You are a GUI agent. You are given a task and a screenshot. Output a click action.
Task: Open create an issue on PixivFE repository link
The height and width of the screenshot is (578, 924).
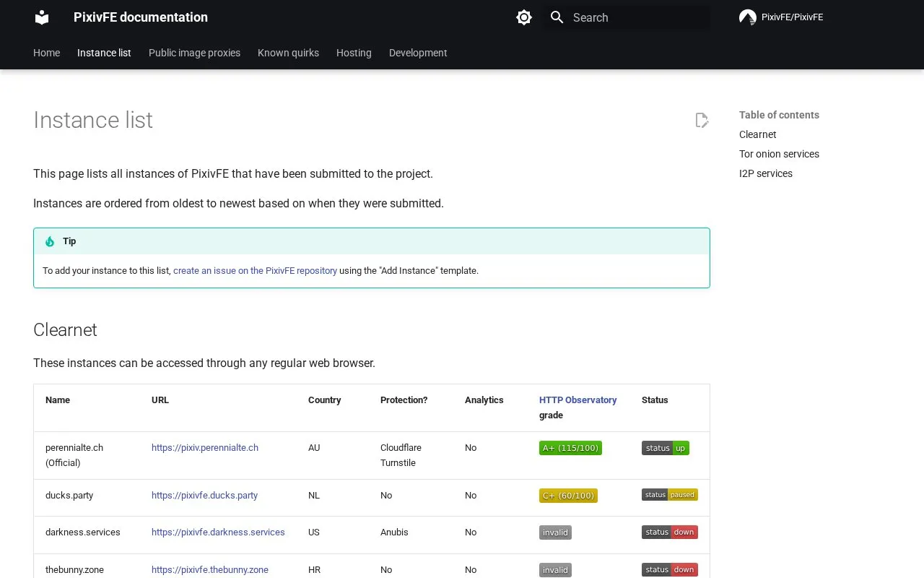tap(255, 271)
